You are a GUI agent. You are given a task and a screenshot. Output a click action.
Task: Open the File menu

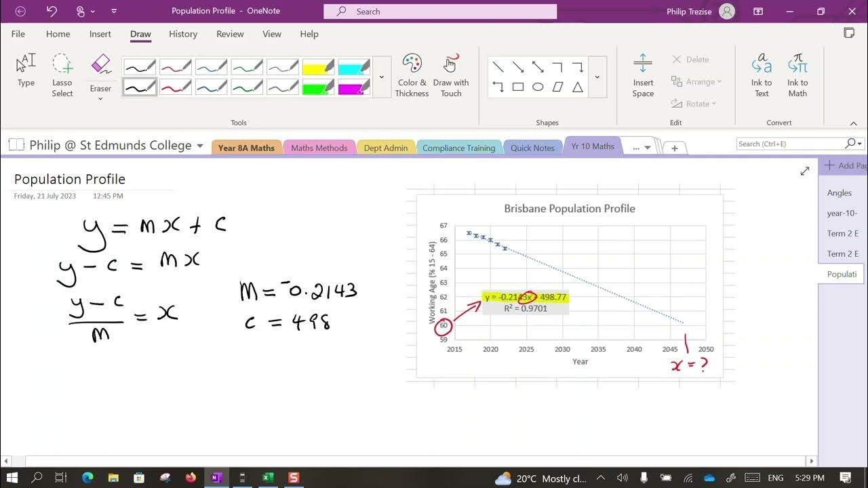[18, 34]
